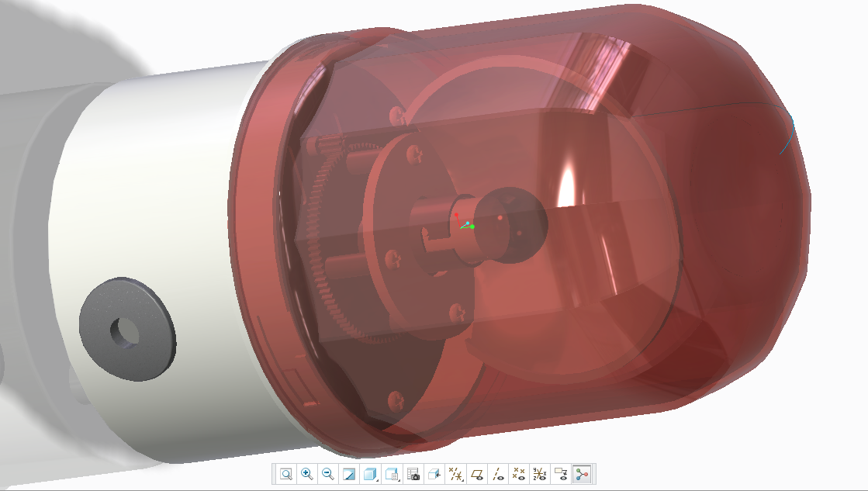
Task: Open the View Manager camera icon
Action: coord(413,475)
